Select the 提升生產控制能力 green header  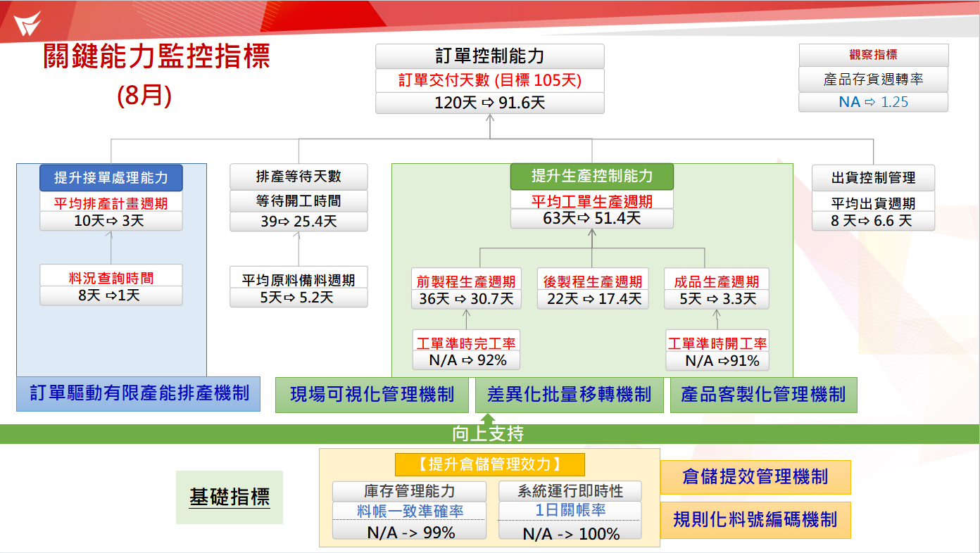click(x=592, y=177)
